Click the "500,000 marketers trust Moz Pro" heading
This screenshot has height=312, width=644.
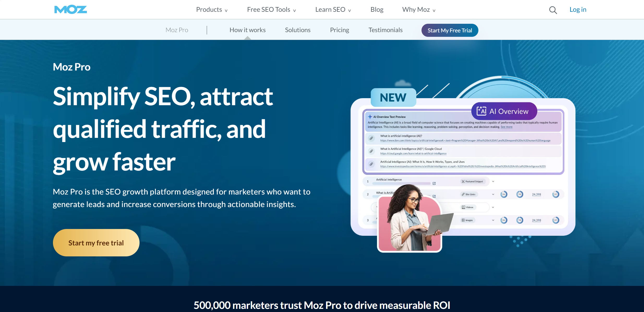pos(322,305)
